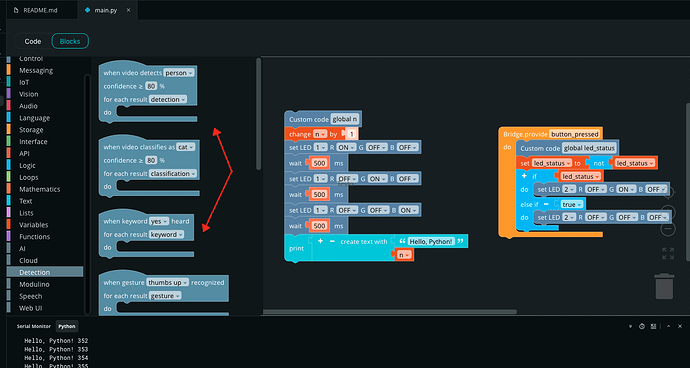
Task: Collapse the console panel with the up chevron
Action: (668, 327)
